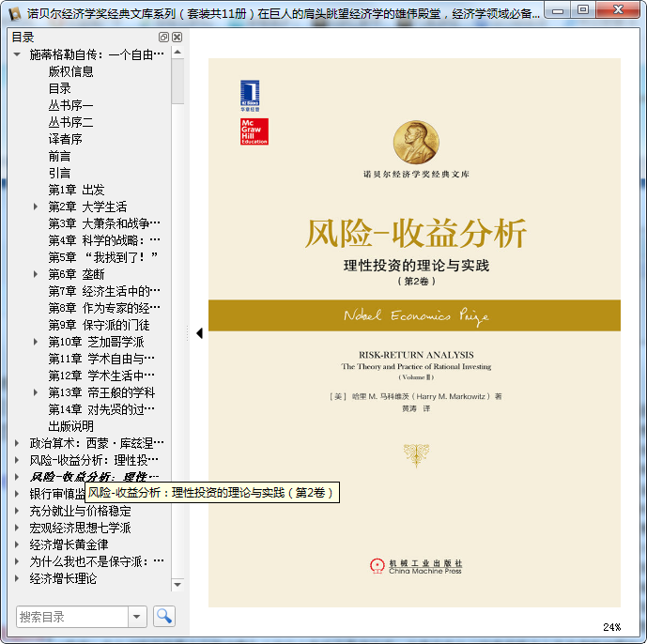The height and width of the screenshot is (644, 647).
Task: Expand 第10章 芝加哥学派 chapter
Action: point(36,342)
